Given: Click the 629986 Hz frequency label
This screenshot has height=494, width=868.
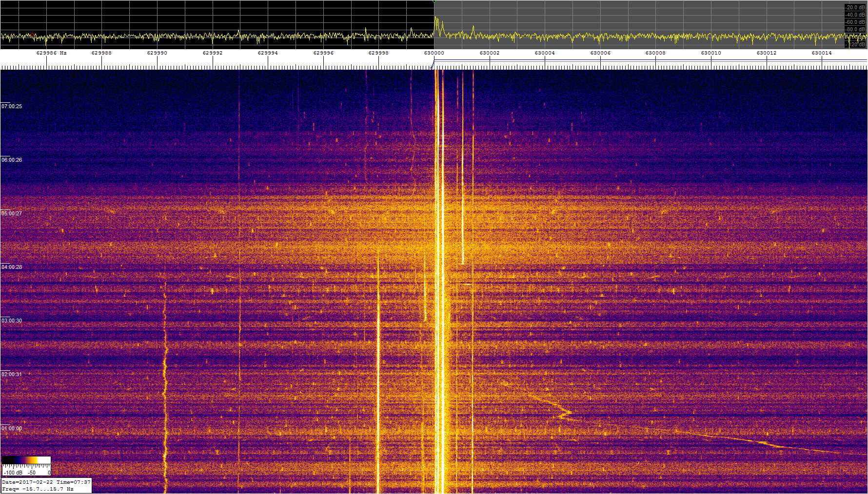Looking at the screenshot, I should (51, 53).
